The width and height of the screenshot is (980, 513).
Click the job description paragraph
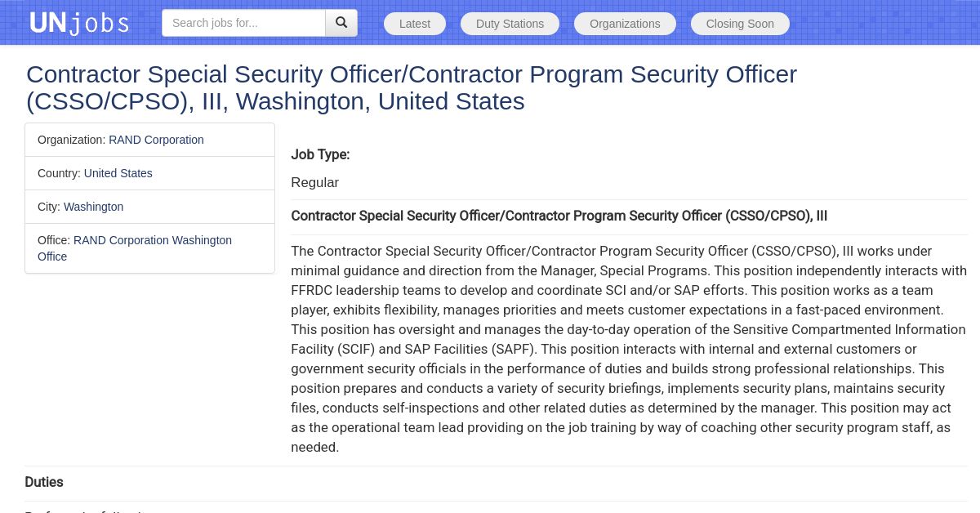(x=629, y=349)
